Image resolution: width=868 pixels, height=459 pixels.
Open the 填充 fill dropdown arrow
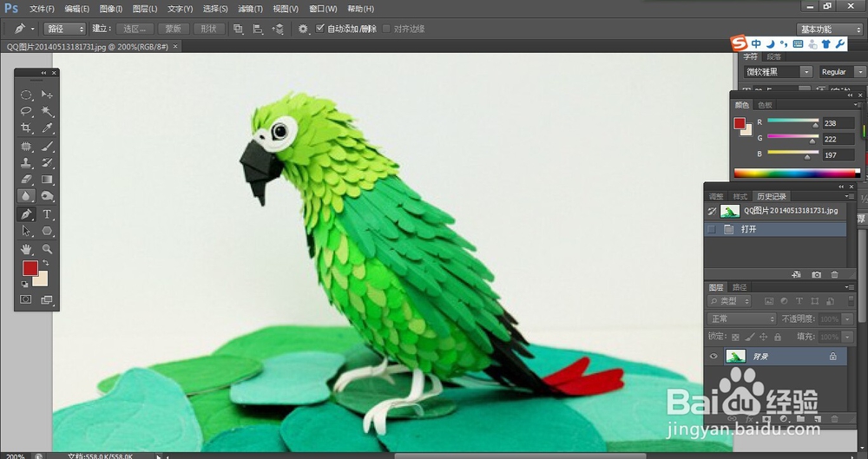pyautogui.click(x=847, y=337)
